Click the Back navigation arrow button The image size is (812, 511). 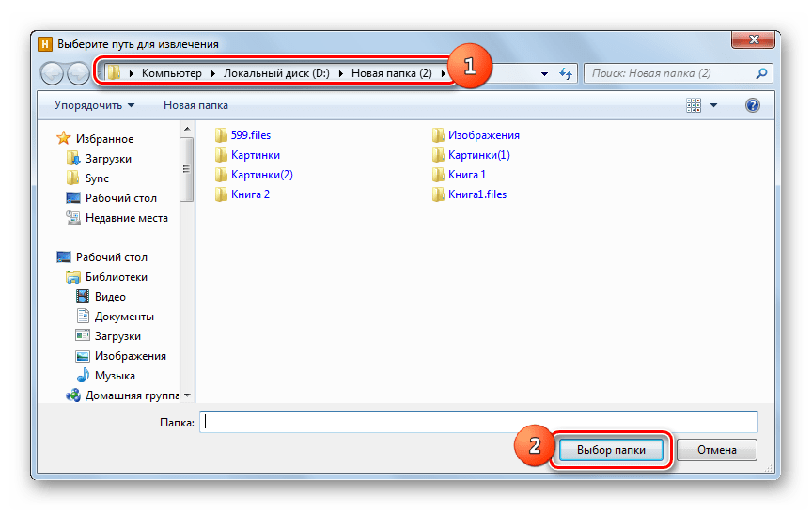pyautogui.click(x=52, y=73)
